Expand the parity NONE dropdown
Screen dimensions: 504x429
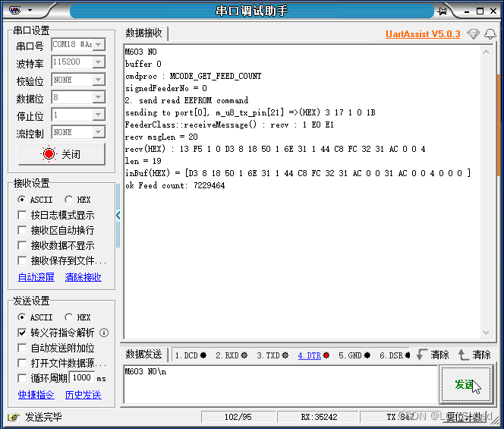[x=99, y=80]
